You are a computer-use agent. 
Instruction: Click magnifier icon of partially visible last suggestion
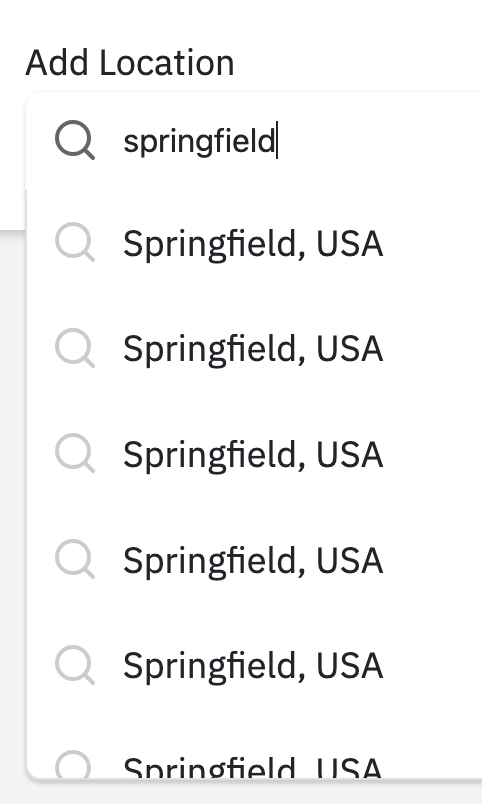[75, 764]
